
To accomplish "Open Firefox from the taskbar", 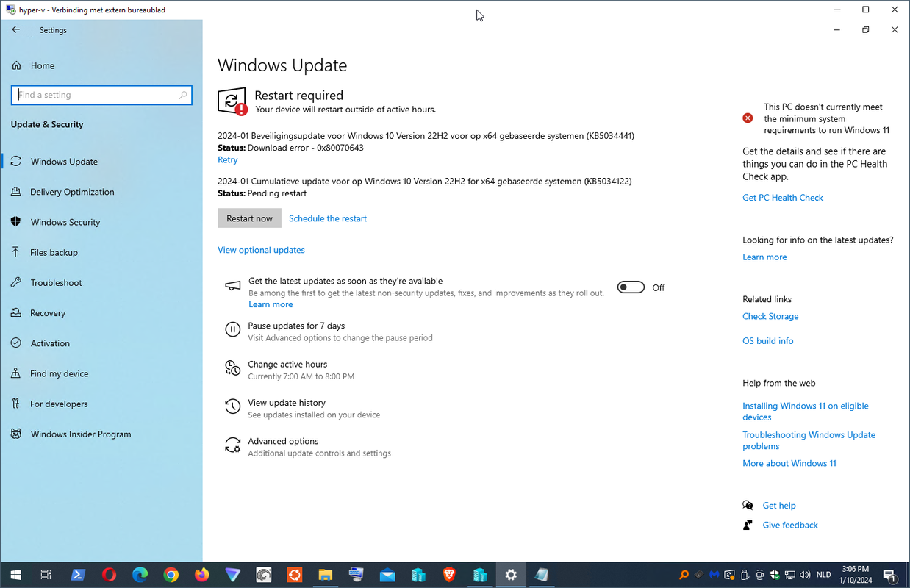I will 201,575.
